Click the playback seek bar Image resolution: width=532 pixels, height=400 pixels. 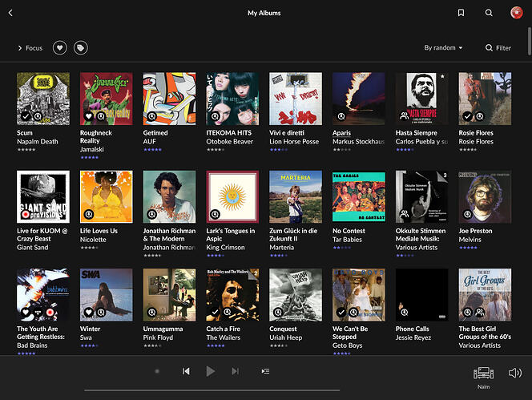pyautogui.click(x=212, y=390)
